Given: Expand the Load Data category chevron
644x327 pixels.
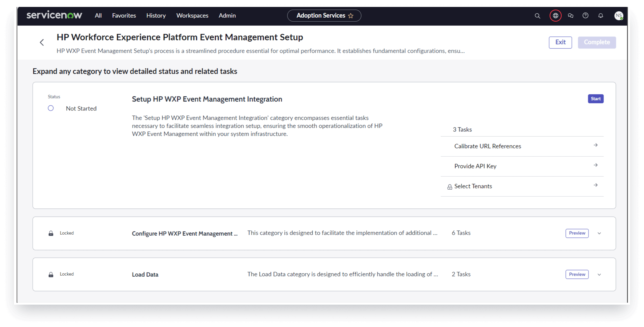Looking at the screenshot, I should [x=599, y=275].
